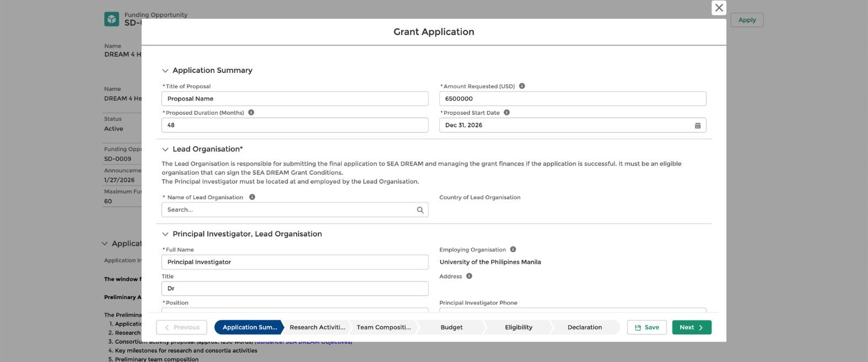868x362 pixels.
Task: Close the Grant Application dialog
Action: (719, 8)
